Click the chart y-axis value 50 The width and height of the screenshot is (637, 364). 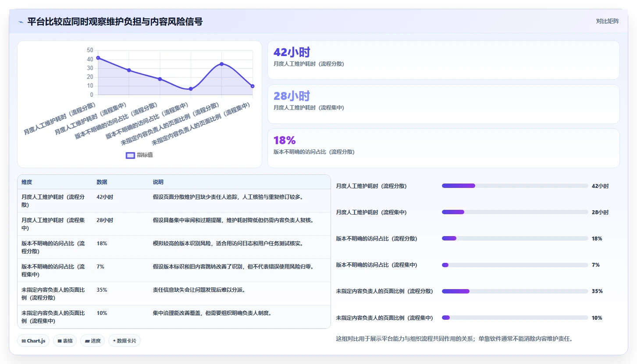pyautogui.click(x=90, y=50)
